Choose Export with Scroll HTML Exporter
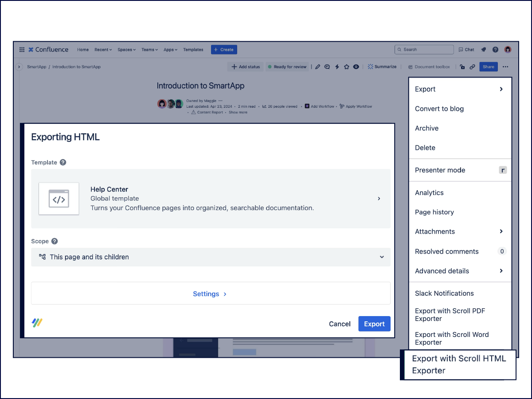532x399 pixels. click(458, 364)
